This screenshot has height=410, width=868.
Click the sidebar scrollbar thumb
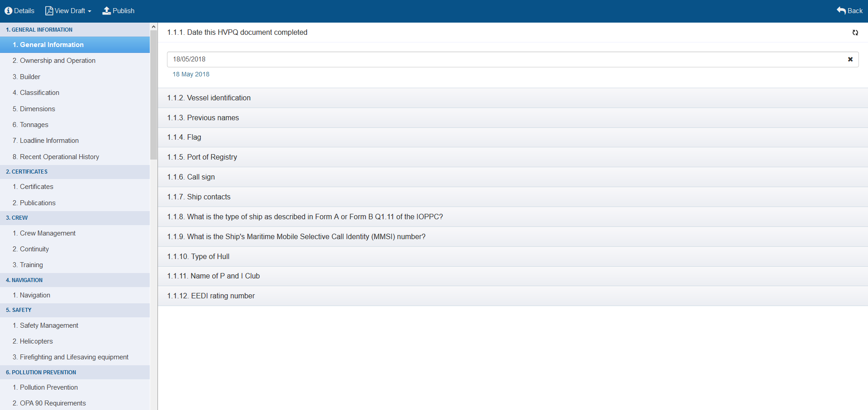(153, 95)
